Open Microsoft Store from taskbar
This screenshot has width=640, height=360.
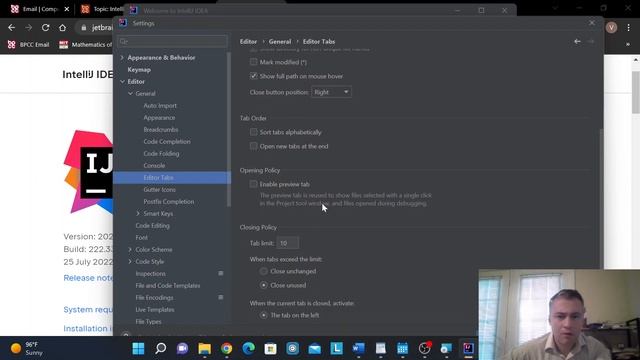tap(270, 349)
